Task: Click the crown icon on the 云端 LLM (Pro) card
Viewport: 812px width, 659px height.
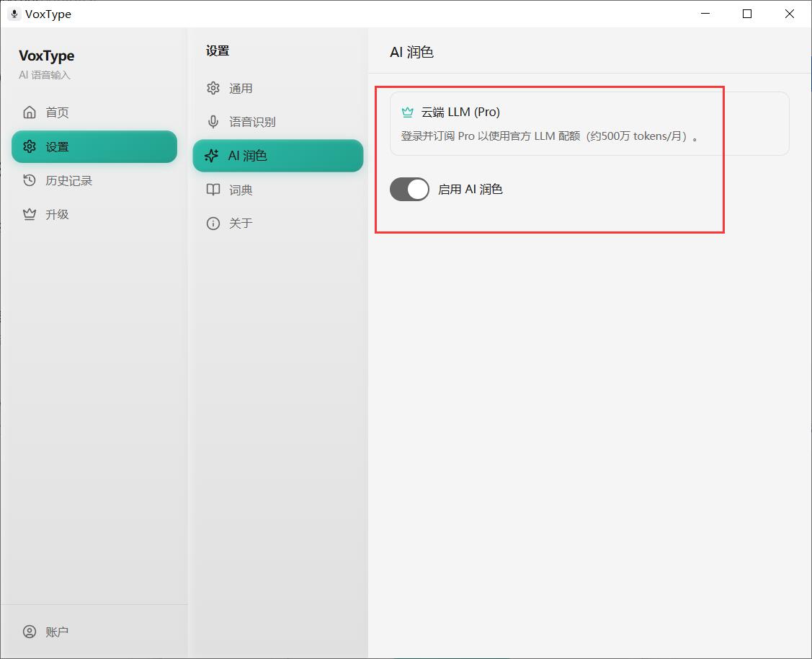Action: 408,112
